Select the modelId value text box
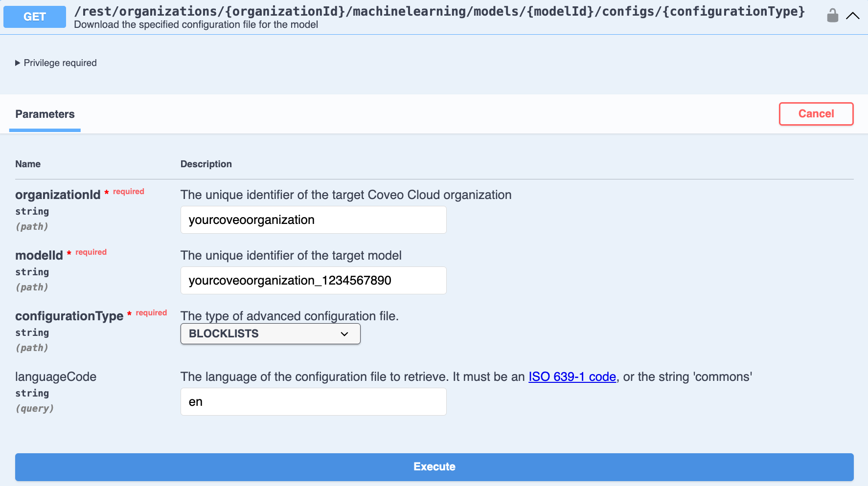Viewport: 868px width, 486px height. (313, 280)
